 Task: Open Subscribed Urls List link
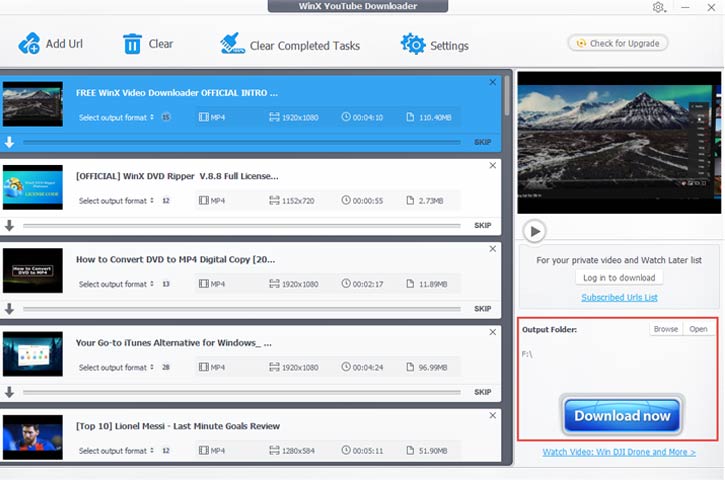coord(619,297)
